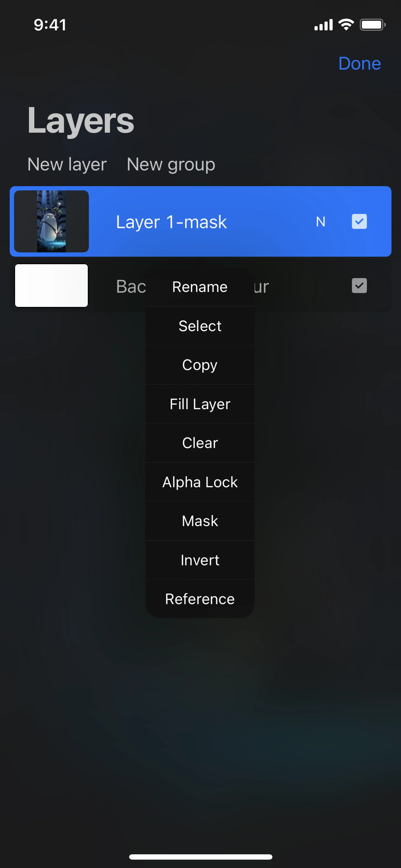Set layer as Reference
This screenshot has height=868, width=401.
point(200,599)
